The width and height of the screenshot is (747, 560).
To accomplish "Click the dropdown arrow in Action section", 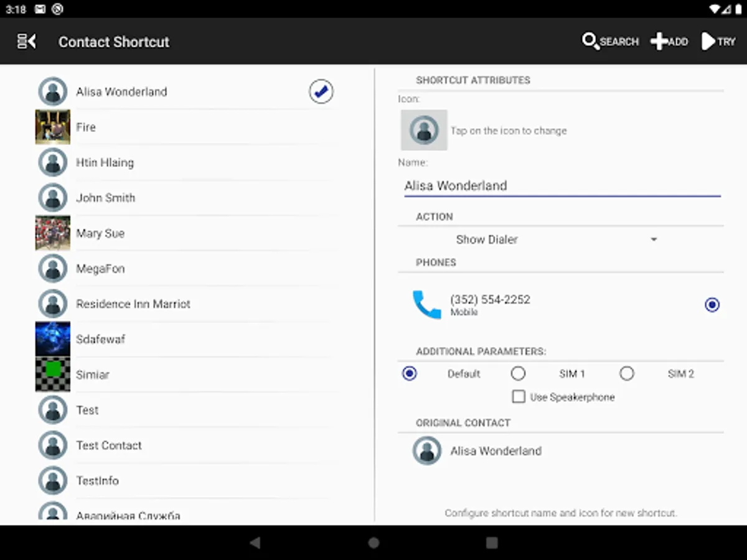I will tap(654, 240).
